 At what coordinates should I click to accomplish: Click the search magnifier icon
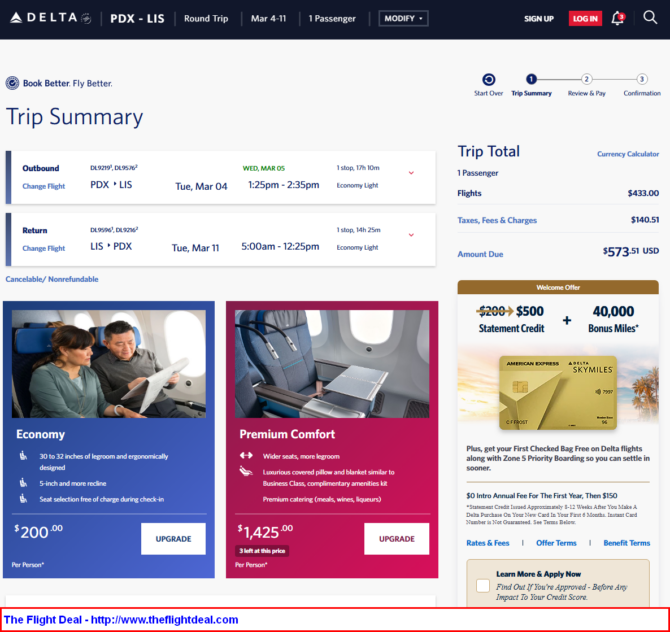[649, 18]
